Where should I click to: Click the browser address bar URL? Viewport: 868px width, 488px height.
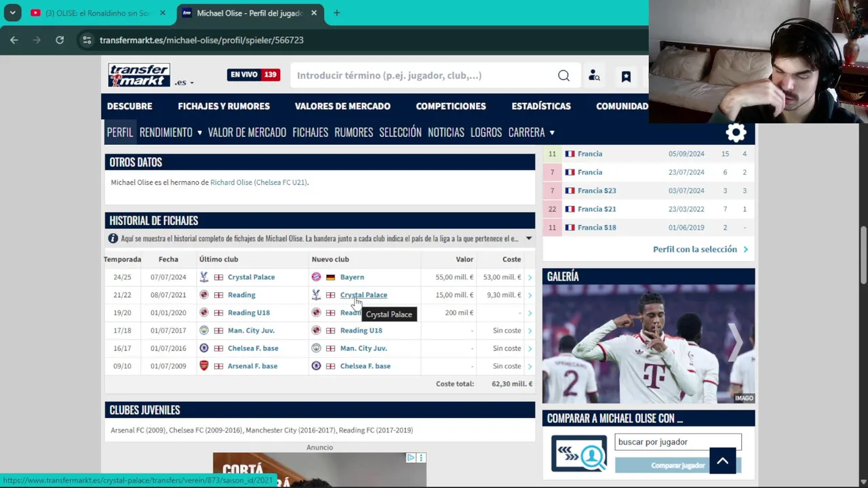pyautogui.click(x=201, y=40)
